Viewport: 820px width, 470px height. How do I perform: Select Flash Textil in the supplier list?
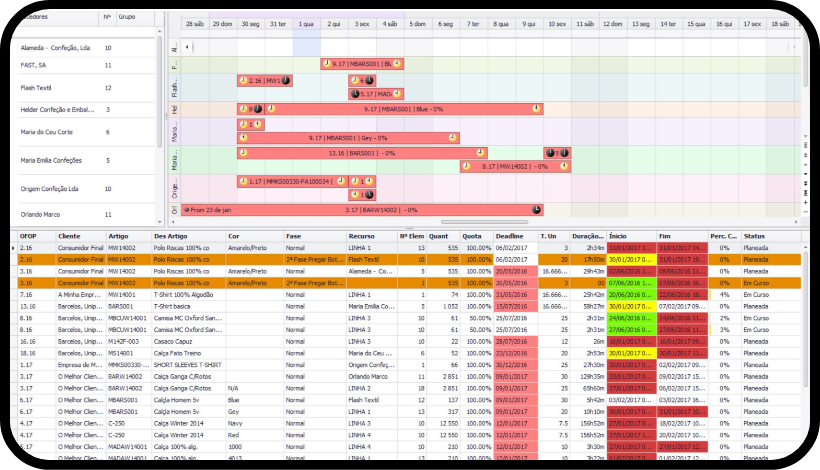click(x=35, y=88)
